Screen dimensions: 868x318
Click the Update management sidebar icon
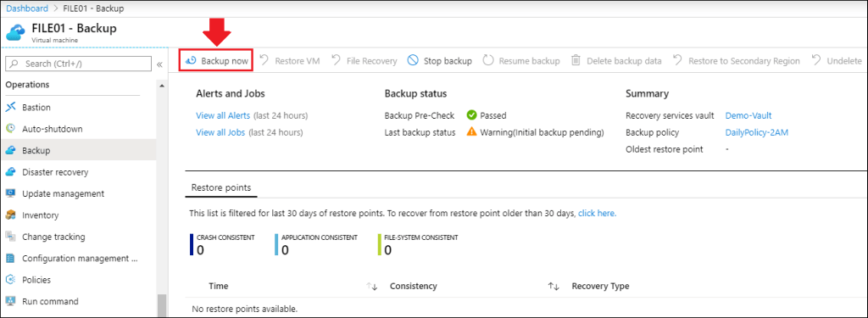click(x=11, y=193)
